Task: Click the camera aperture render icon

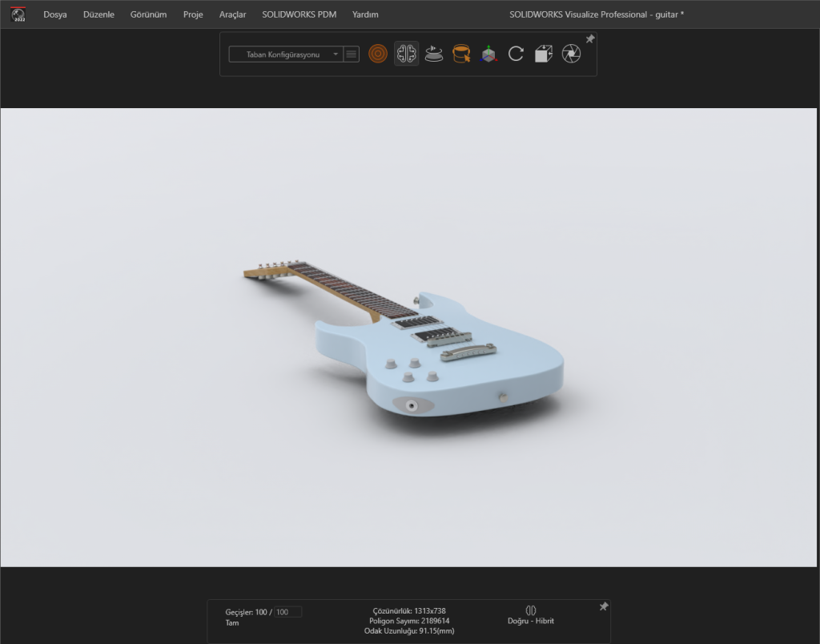Action: [x=571, y=54]
